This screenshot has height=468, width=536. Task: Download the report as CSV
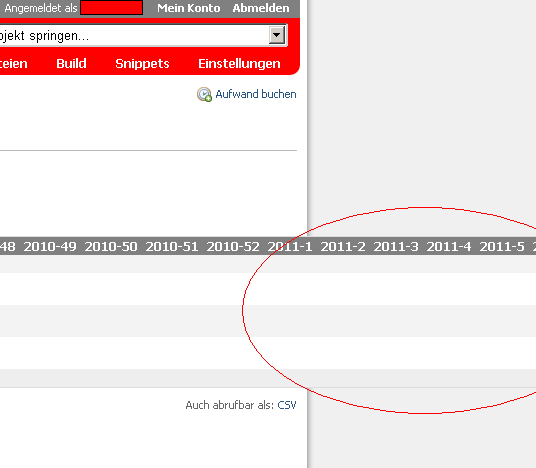pos(287,405)
